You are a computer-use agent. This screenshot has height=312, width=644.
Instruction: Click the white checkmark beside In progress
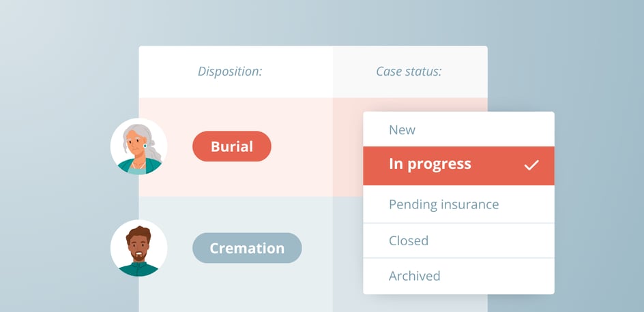(531, 165)
